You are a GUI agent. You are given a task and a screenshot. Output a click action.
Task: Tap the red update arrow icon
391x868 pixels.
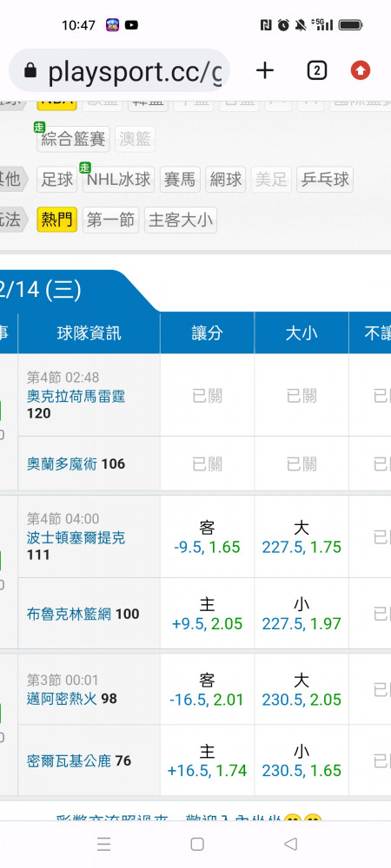361,71
